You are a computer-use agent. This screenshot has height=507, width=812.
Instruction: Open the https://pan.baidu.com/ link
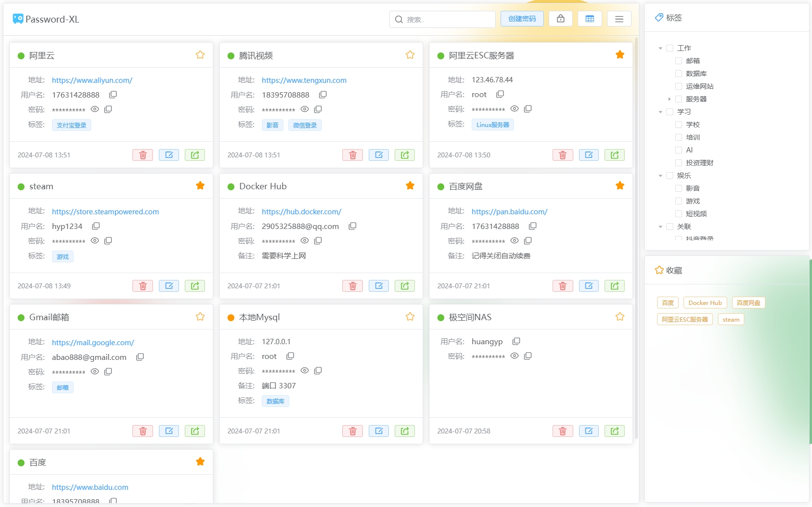click(509, 212)
